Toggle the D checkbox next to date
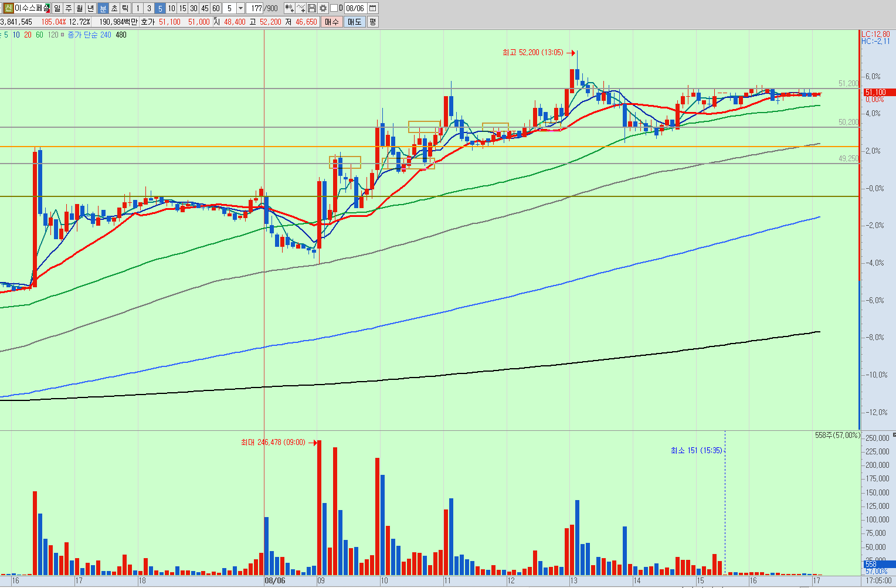 tap(334, 8)
